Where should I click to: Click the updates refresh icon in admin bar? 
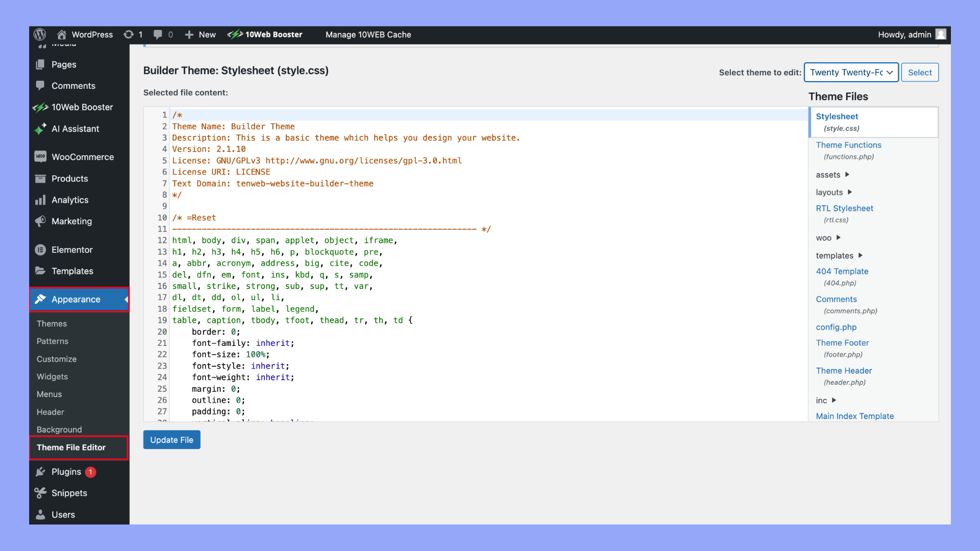tap(129, 34)
